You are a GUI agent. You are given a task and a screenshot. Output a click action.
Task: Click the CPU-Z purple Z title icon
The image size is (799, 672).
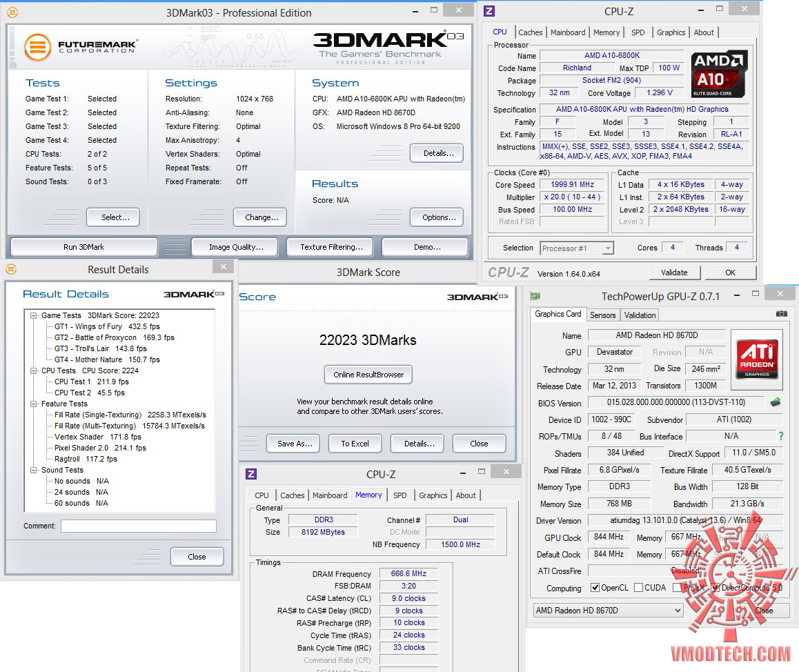click(489, 11)
